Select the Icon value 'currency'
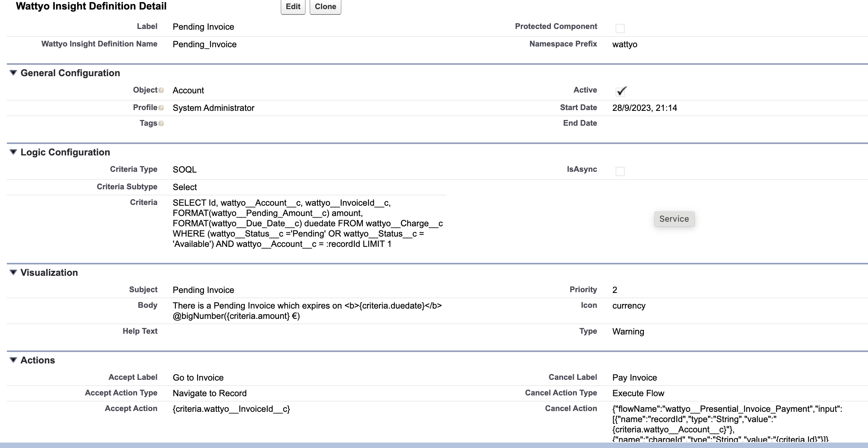868x448 pixels. (629, 306)
